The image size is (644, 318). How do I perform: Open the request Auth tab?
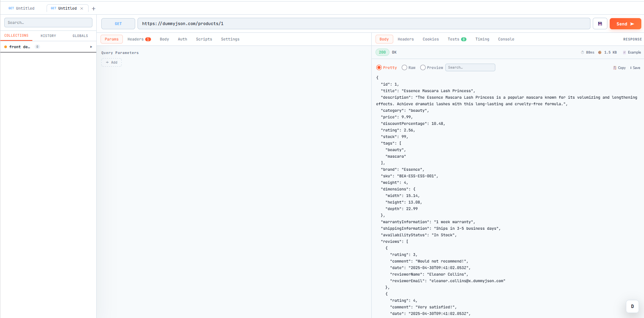(183, 39)
